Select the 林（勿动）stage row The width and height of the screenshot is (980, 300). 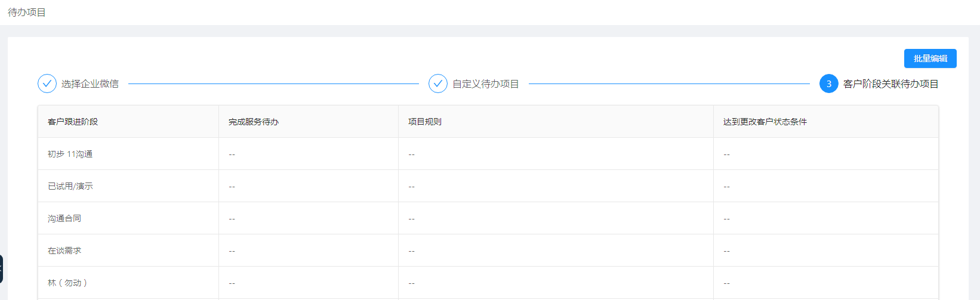tap(488, 283)
